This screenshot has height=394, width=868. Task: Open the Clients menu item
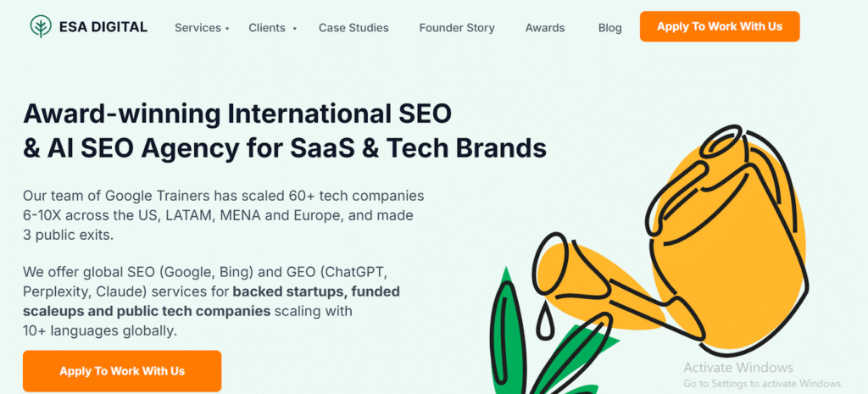pyautogui.click(x=267, y=28)
